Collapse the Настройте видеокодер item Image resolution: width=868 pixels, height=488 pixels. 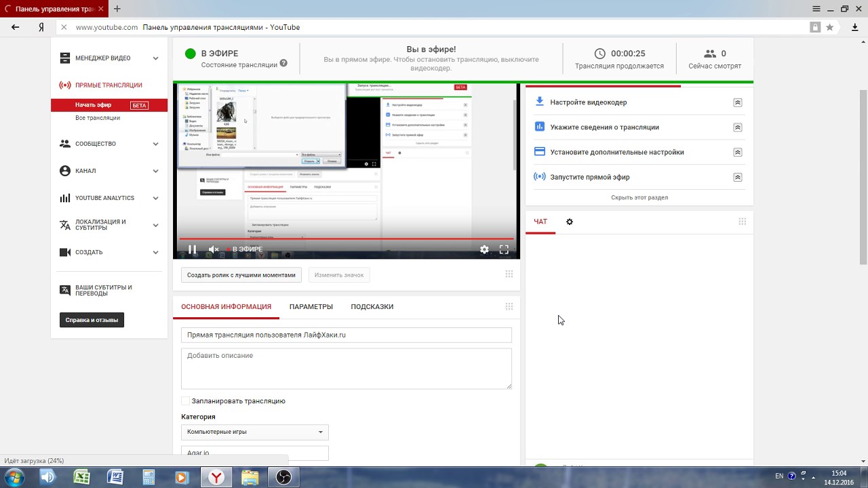click(x=738, y=102)
